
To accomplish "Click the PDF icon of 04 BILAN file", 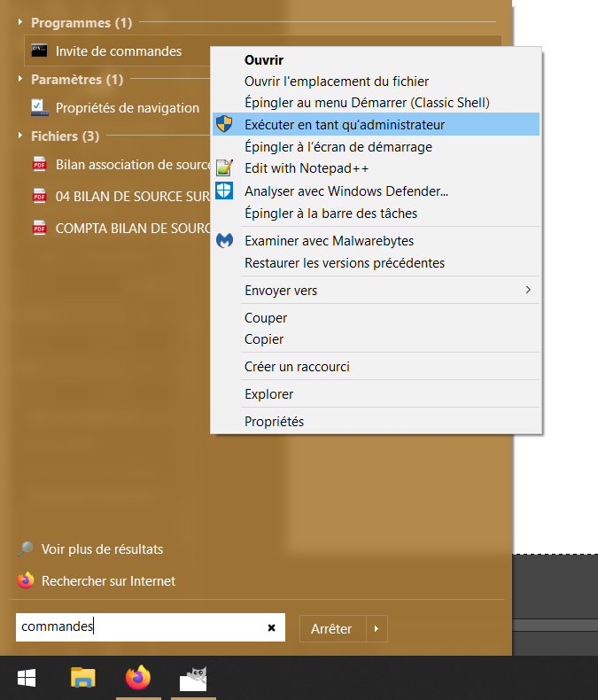I will (x=39, y=197).
